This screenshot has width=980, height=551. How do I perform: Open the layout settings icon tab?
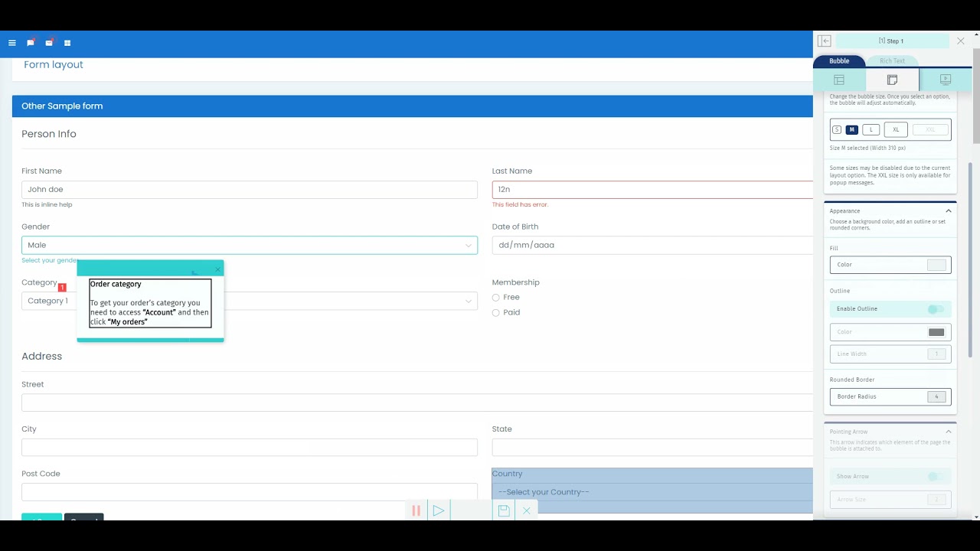[x=839, y=80]
